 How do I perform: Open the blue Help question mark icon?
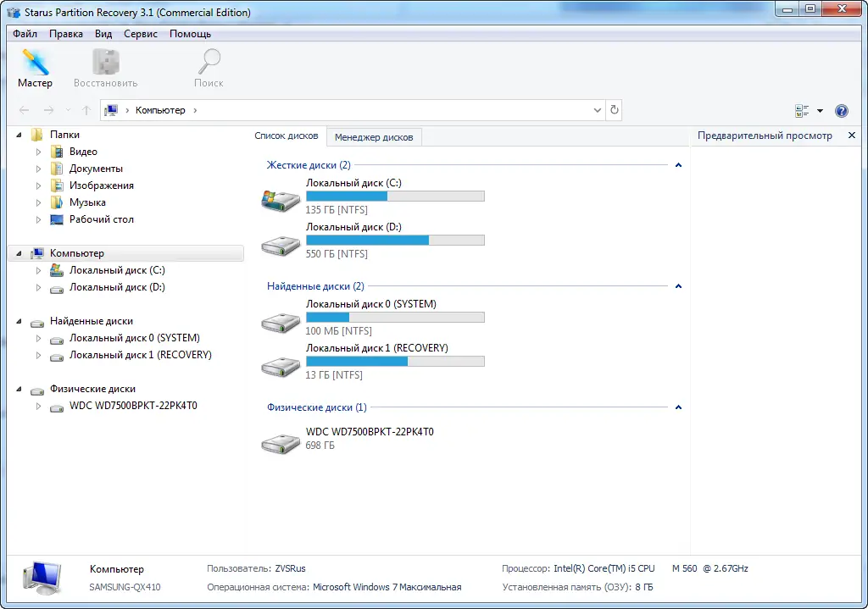click(x=841, y=110)
